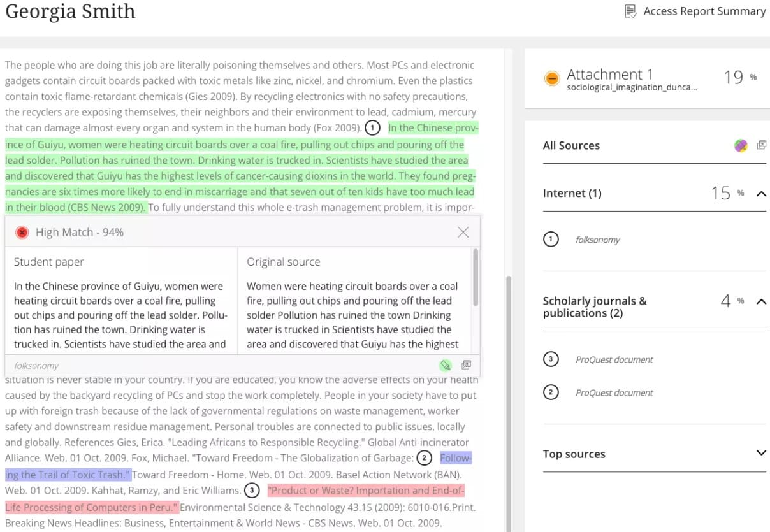Toggle highlight for folksonomy match in popup
This screenshot has height=532, width=770.
pyautogui.click(x=446, y=365)
